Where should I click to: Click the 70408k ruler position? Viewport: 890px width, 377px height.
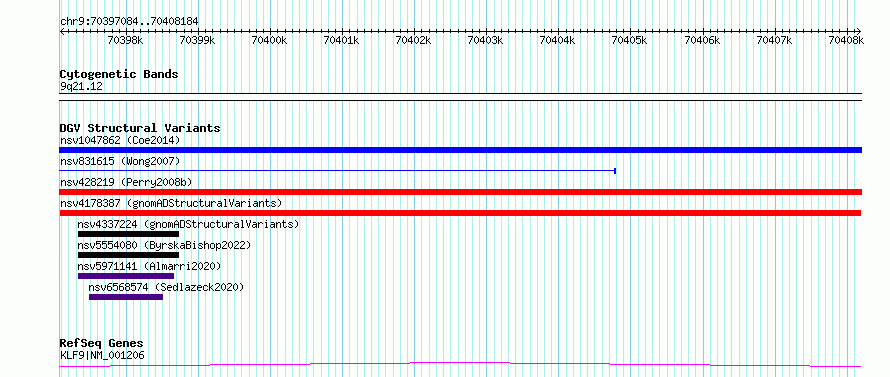(846, 40)
